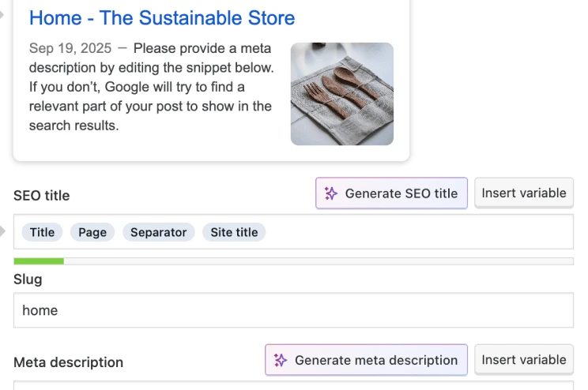Screen dimensions: 588x390
Task: Click the Slug field containing 'home'
Action: point(293,310)
